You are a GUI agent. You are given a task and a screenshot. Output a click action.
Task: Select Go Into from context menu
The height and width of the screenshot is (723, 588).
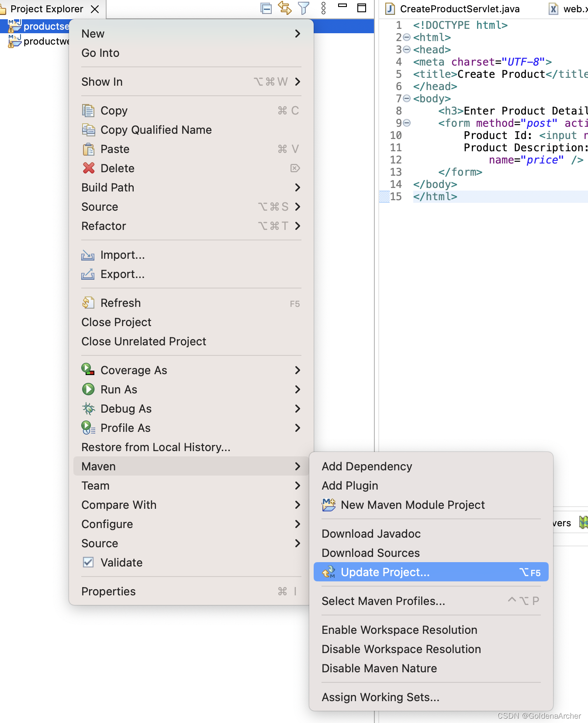(191, 53)
